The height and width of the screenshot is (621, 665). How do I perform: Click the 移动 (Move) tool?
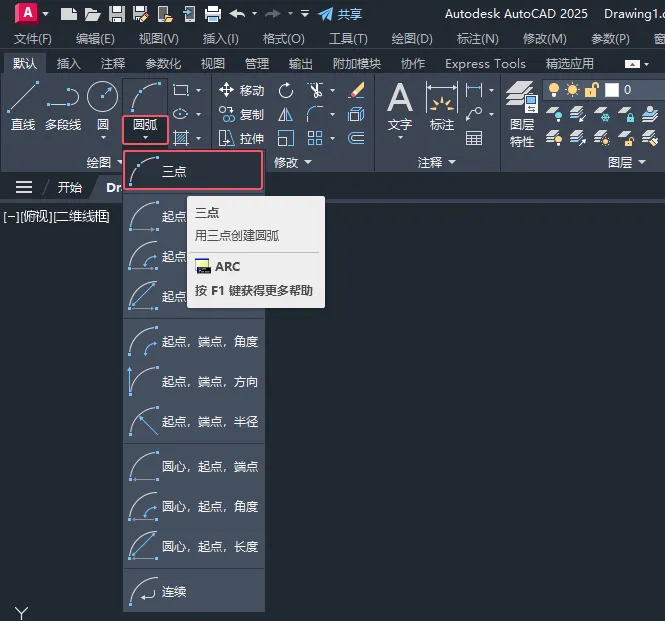click(241, 90)
